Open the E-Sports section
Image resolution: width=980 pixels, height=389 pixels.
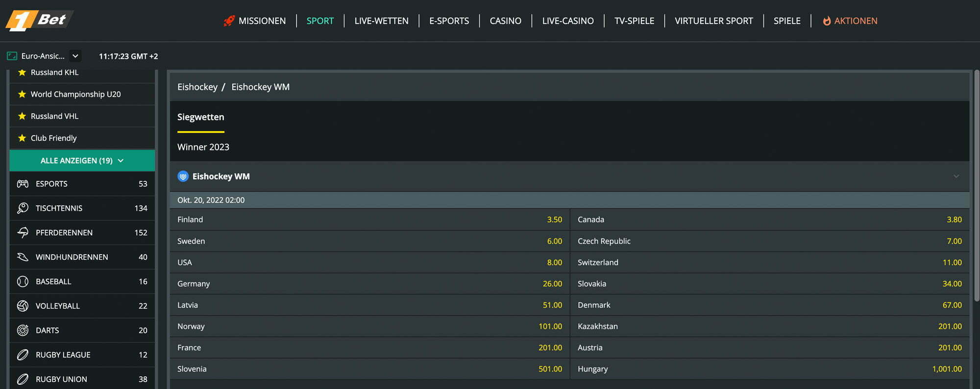coord(449,21)
